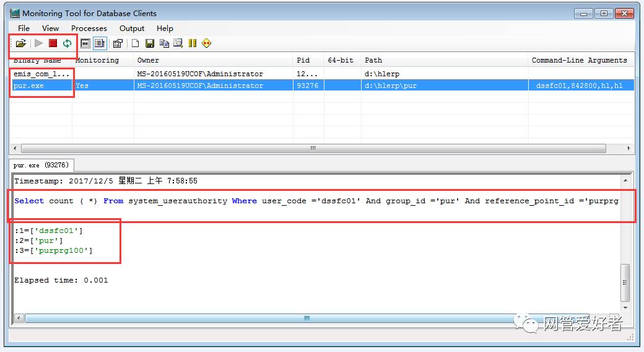Sort by the Monitoring column header
Screen dimensions: 644x352
tap(103, 60)
